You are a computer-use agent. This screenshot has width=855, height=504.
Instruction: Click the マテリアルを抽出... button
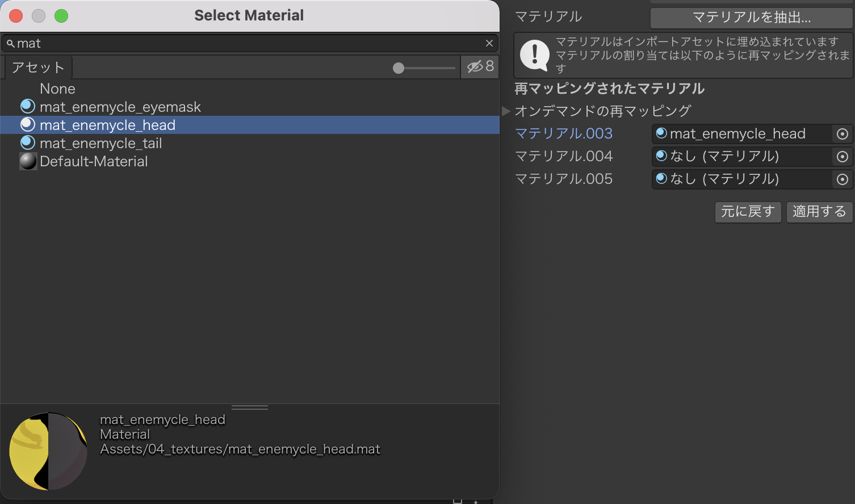point(751,18)
